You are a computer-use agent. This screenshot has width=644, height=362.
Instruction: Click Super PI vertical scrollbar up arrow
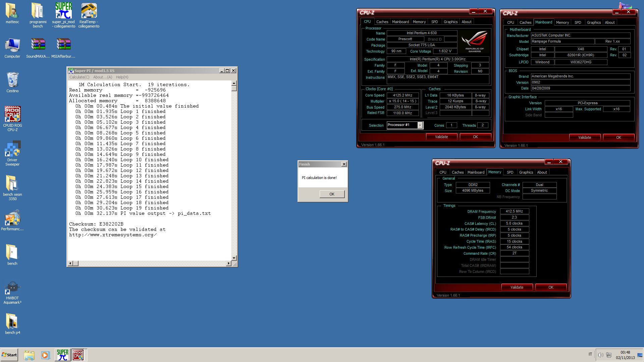(234, 83)
